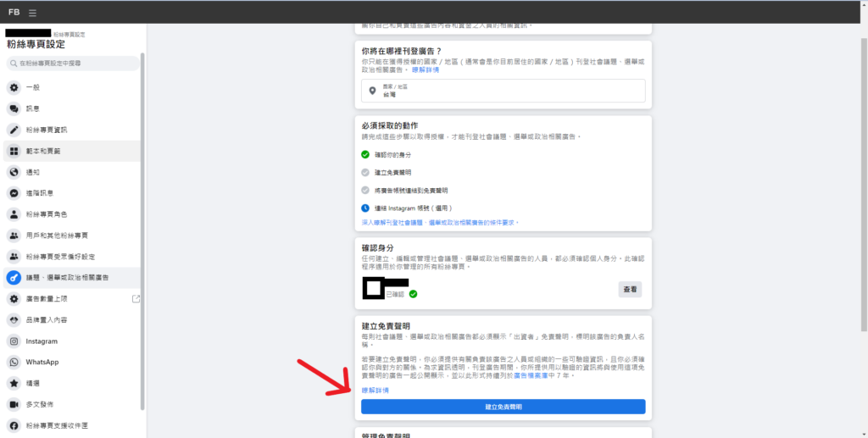
Task: Click the 查看 button for confirmed identity
Action: [630, 289]
